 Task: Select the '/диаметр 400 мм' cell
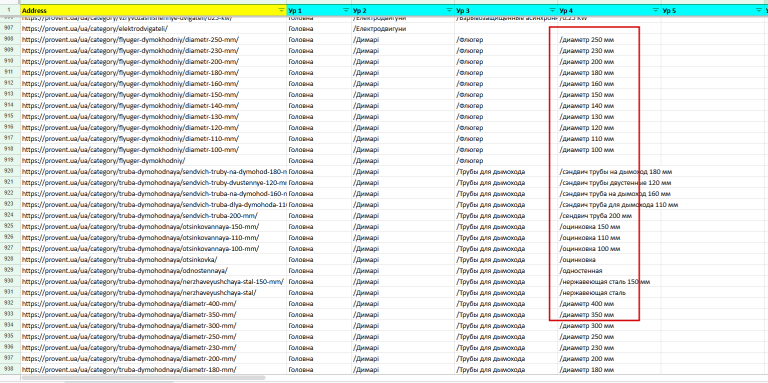point(609,304)
